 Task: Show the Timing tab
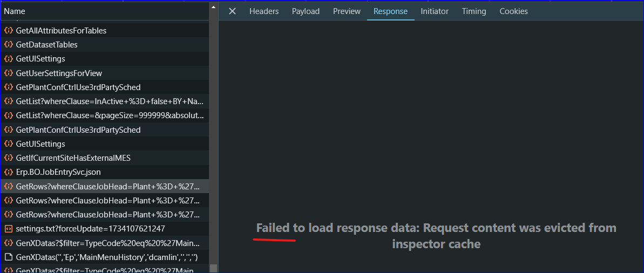point(474,11)
